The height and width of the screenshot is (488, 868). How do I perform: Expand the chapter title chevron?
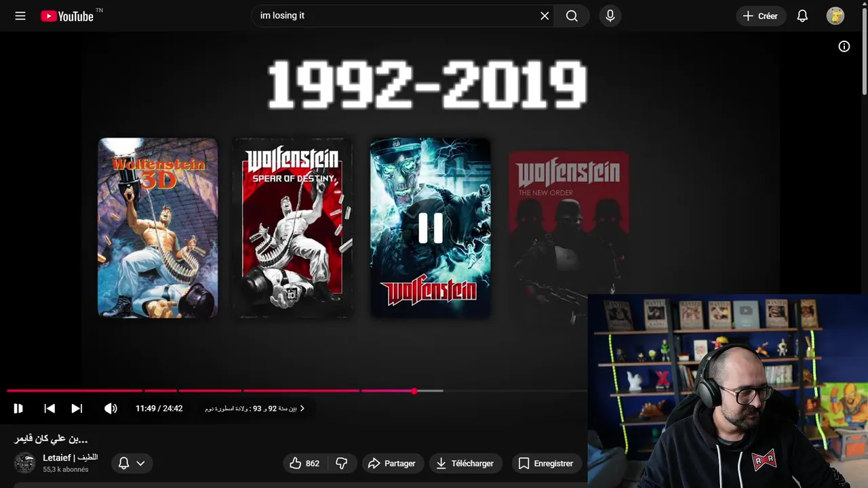click(x=302, y=408)
